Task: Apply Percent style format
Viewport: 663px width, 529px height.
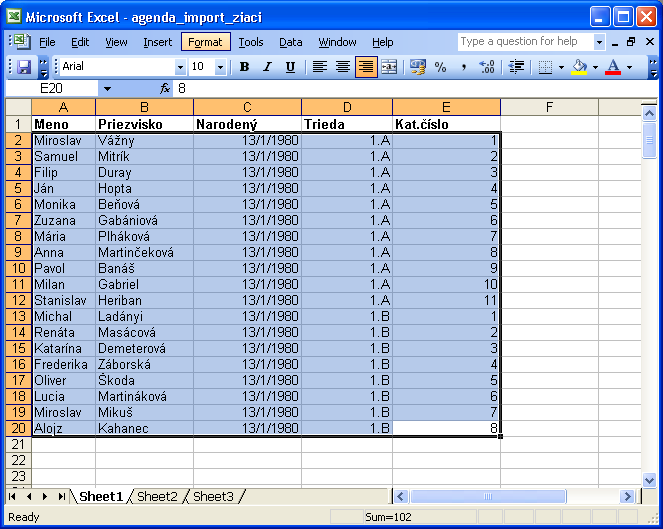Action: [441, 67]
